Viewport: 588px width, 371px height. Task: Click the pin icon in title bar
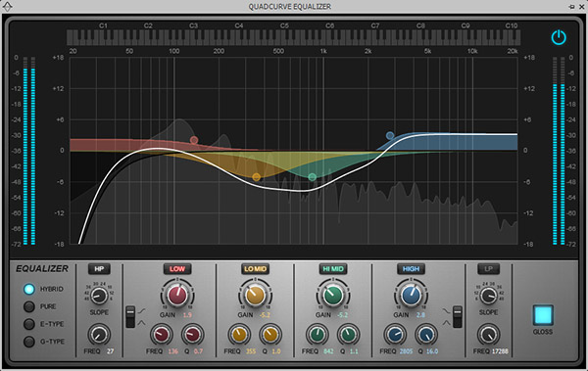pos(572,7)
